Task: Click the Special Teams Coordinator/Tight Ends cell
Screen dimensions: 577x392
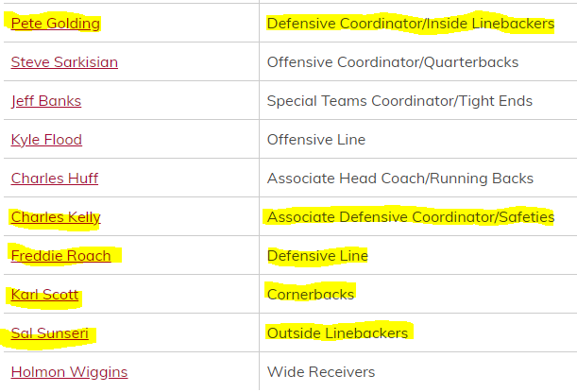Action: [x=399, y=101]
